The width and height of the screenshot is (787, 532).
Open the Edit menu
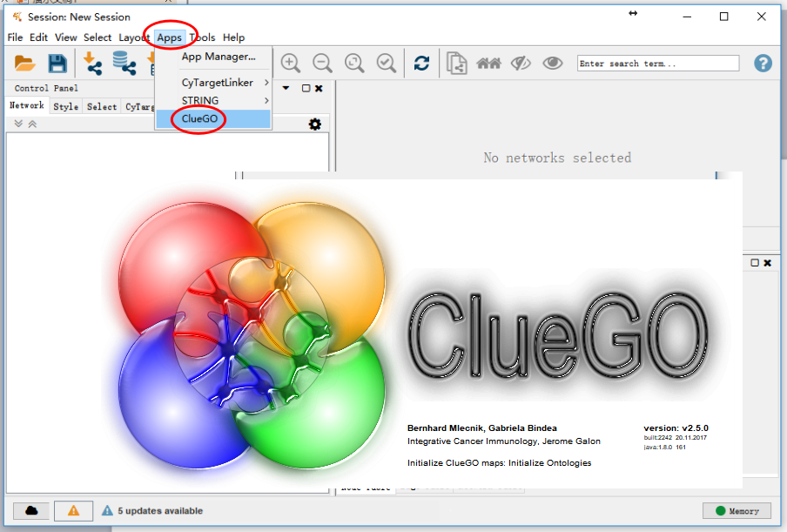click(x=38, y=37)
